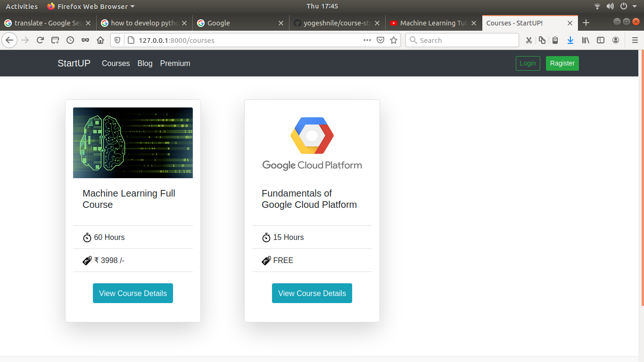Screen dimensions: 644x362
Task: Open the volume indicator in top bar
Action: click(x=610, y=6)
